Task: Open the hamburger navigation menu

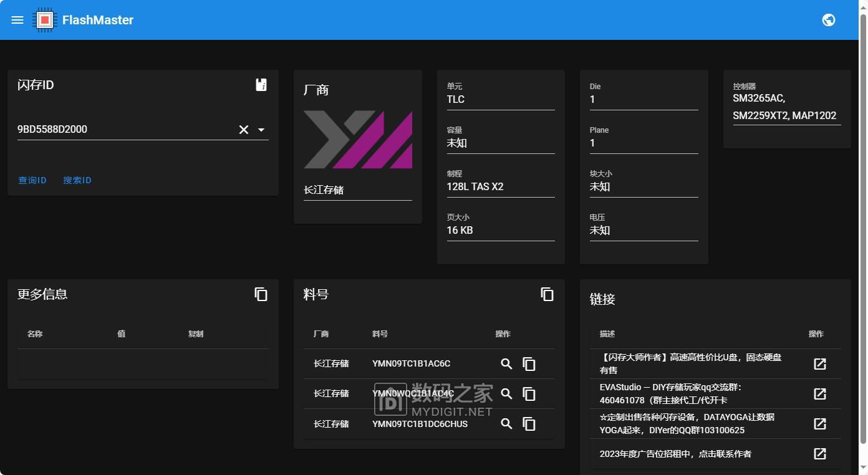Action: [x=17, y=20]
